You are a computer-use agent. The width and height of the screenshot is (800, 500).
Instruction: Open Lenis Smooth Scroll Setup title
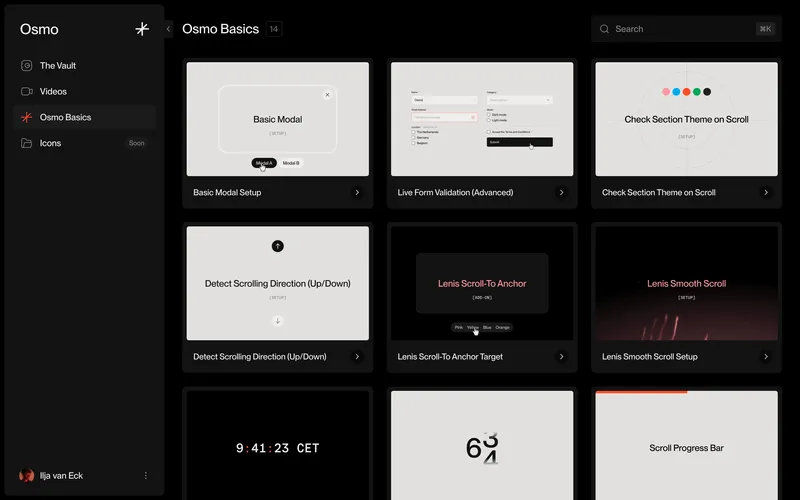point(649,357)
